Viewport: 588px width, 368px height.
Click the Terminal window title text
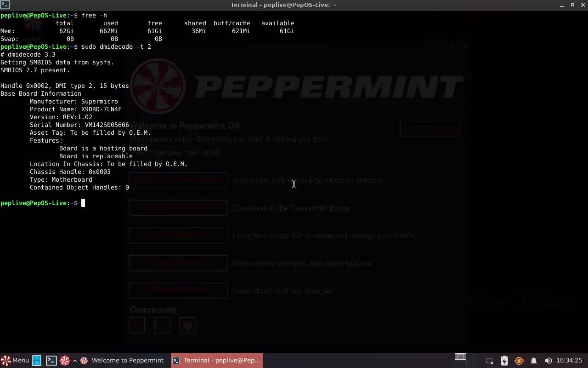pyautogui.click(x=283, y=5)
